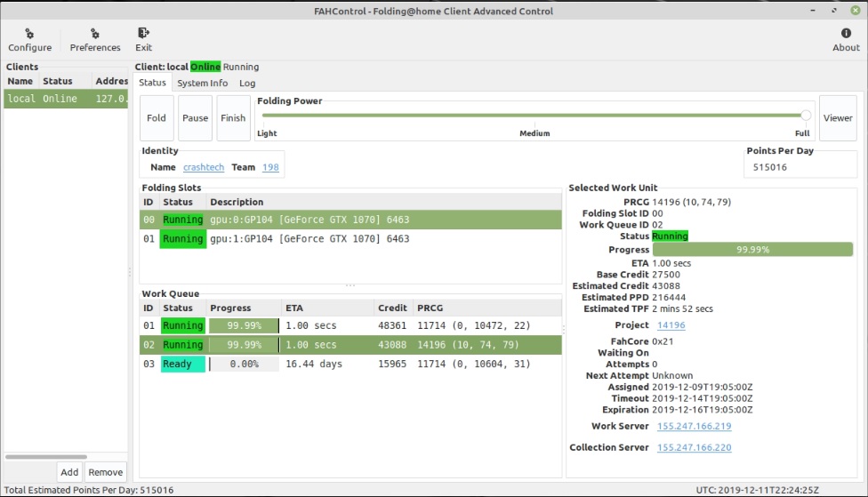Sort folding slots by ID column header

[x=149, y=202]
